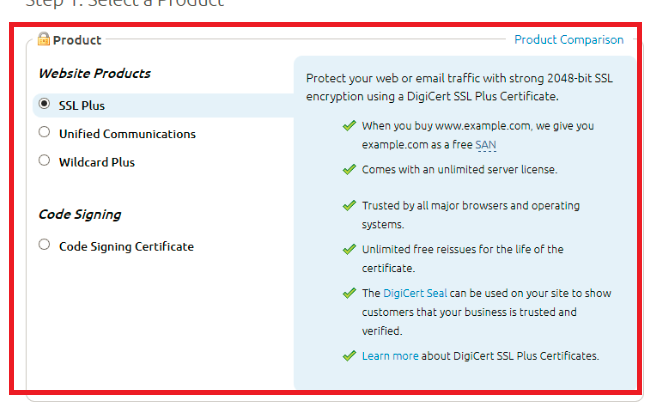Click the Product legend label

tap(76, 40)
